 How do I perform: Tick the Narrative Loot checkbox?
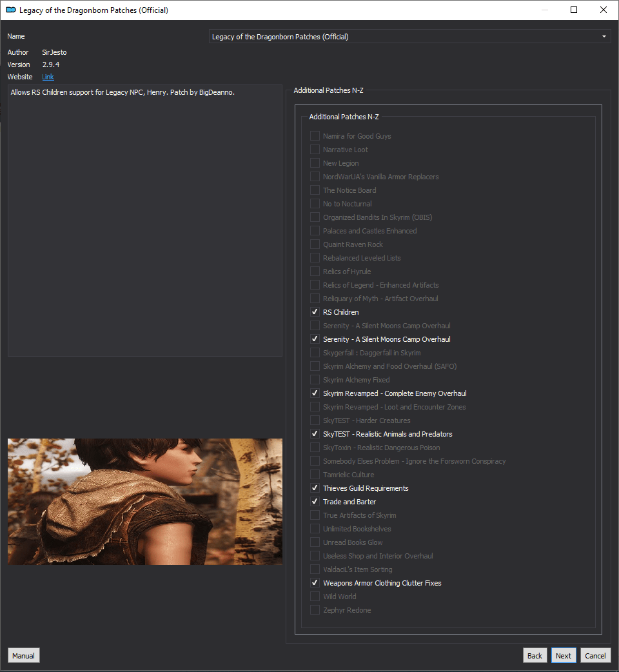(x=315, y=150)
